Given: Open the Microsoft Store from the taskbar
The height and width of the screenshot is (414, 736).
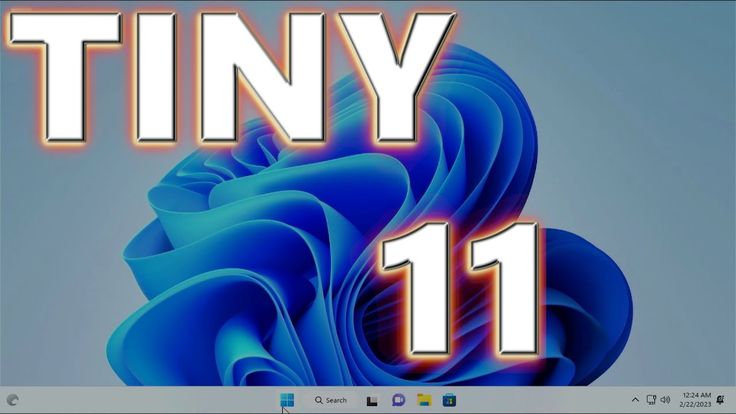Looking at the screenshot, I should (x=449, y=400).
